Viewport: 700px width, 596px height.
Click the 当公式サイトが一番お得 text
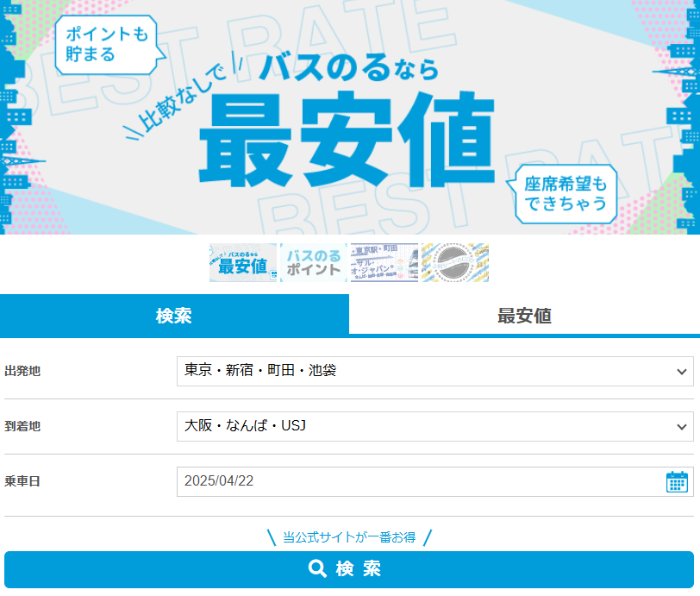[x=349, y=537]
